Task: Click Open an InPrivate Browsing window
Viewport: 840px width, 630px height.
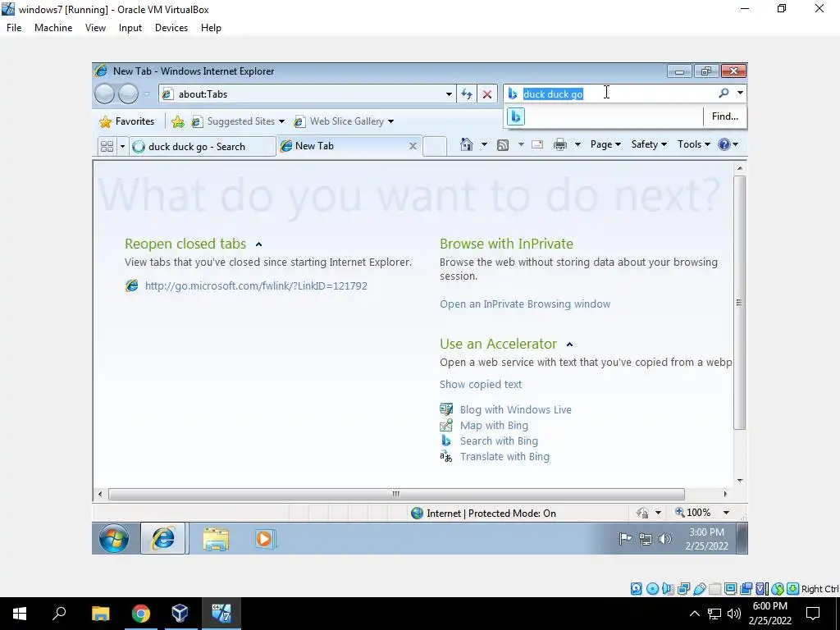Action: (x=525, y=304)
